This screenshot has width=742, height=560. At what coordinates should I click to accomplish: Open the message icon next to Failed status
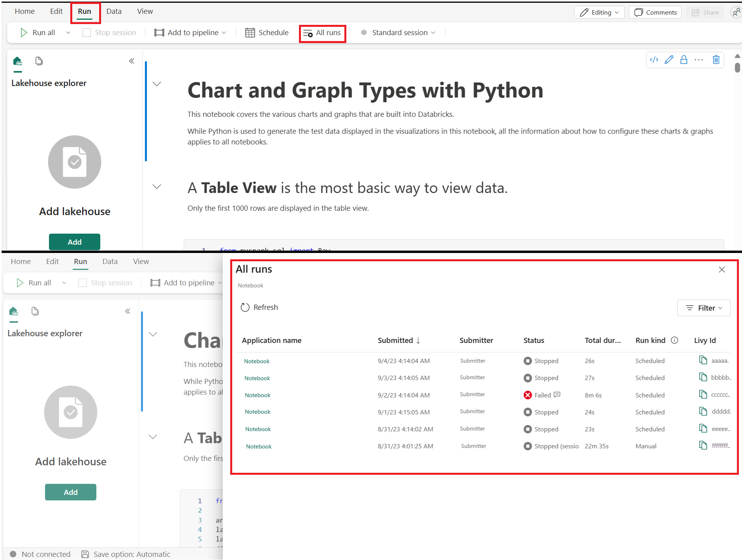pos(557,395)
